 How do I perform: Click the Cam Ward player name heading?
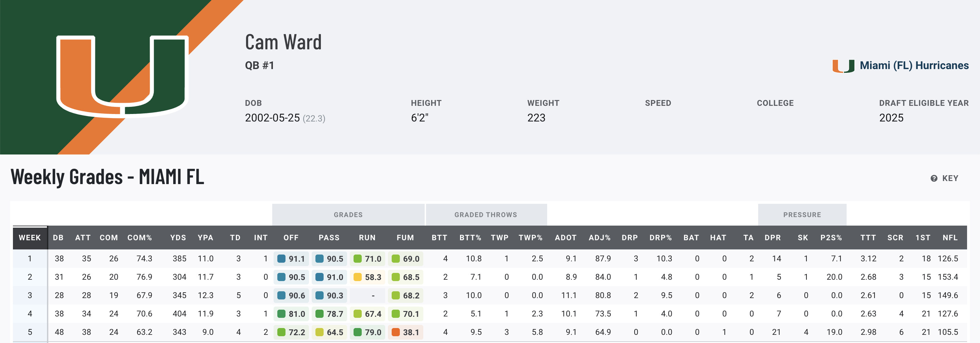point(283,42)
